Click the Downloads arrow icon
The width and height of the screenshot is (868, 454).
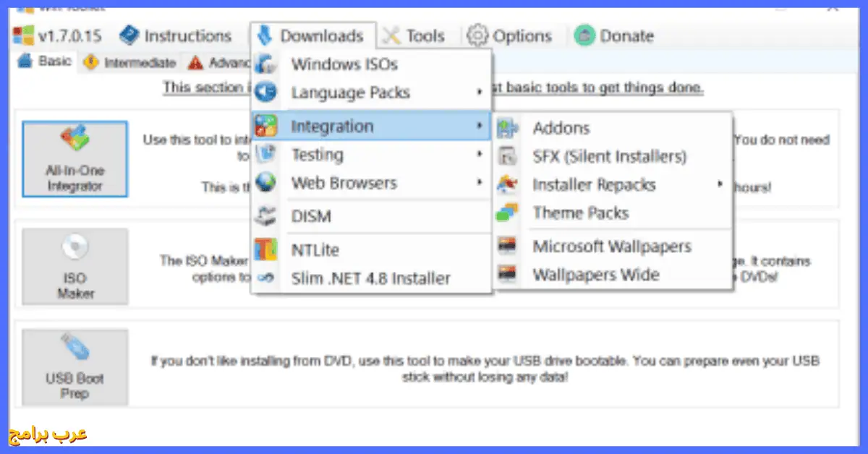pos(265,35)
